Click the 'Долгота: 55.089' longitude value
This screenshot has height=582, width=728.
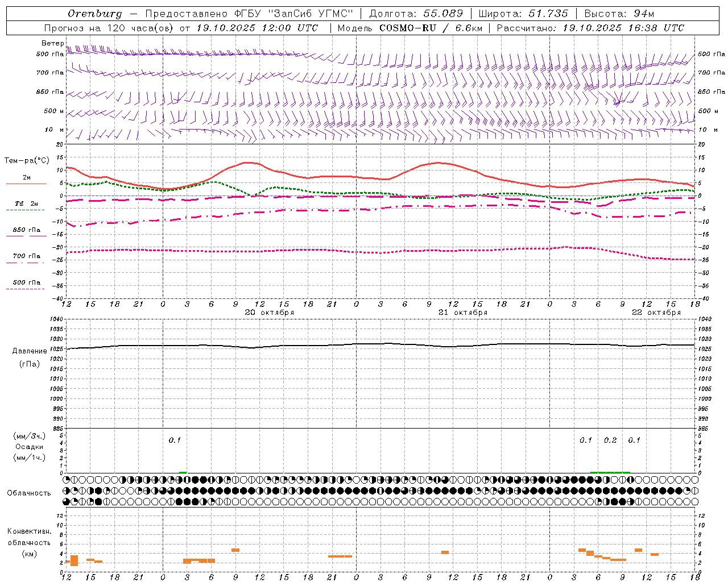pyautogui.click(x=416, y=14)
